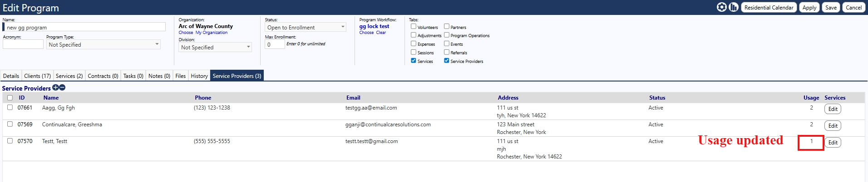Screen dimensions: 868x182
Task: Enable the Events checkbox
Action: coord(447,43)
